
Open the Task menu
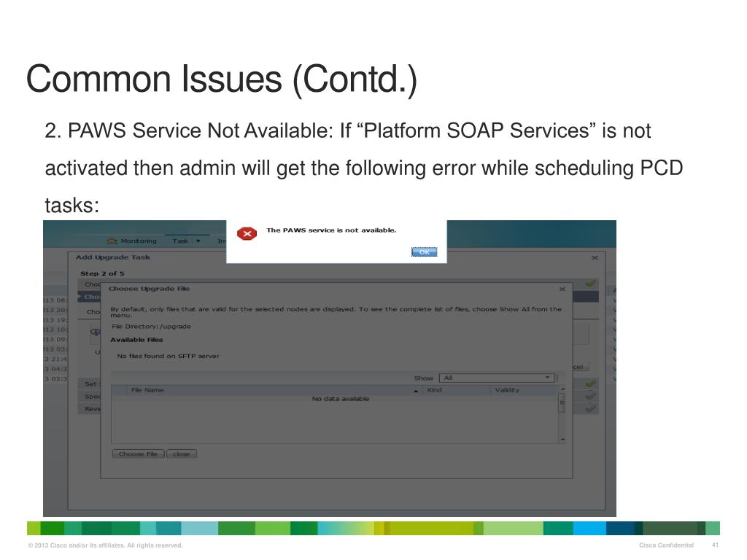(181, 241)
